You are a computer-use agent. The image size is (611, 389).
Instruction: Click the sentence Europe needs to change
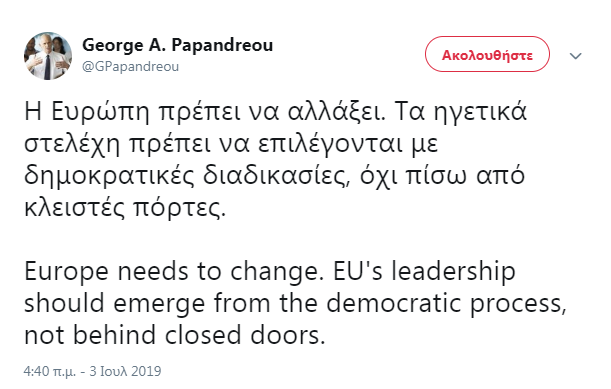click(174, 272)
